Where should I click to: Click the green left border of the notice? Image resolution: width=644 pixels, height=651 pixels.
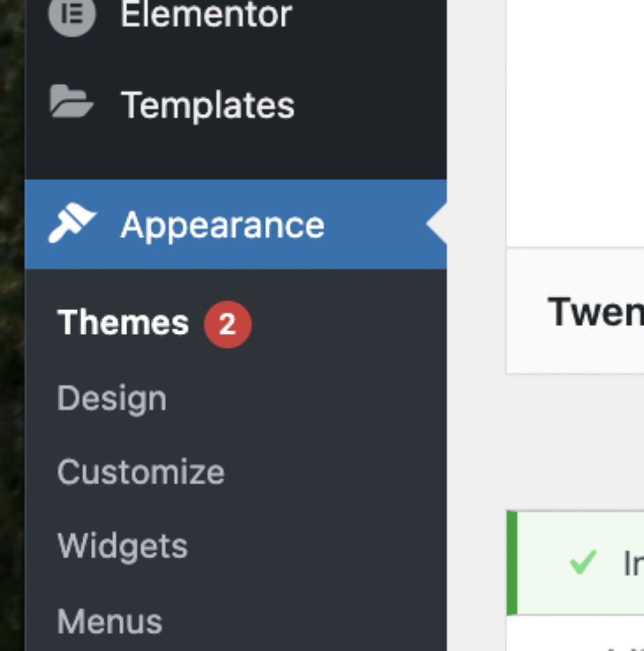pos(512,563)
